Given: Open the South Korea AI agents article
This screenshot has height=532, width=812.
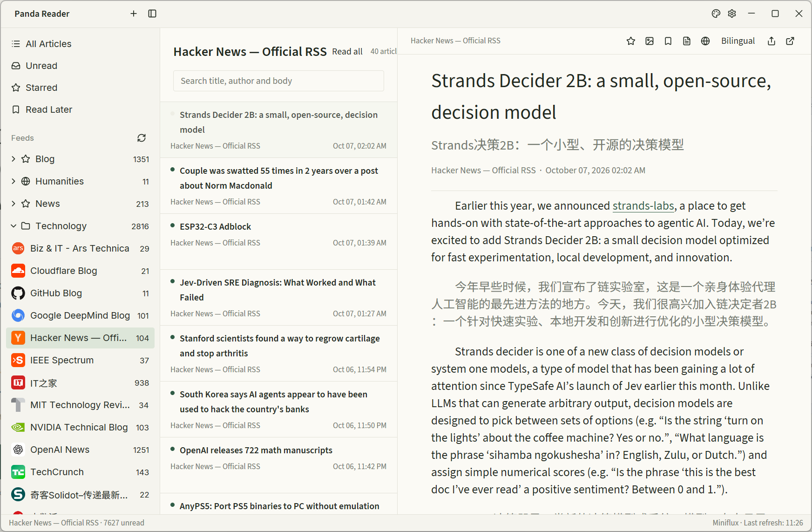Looking at the screenshot, I should (x=278, y=409).
